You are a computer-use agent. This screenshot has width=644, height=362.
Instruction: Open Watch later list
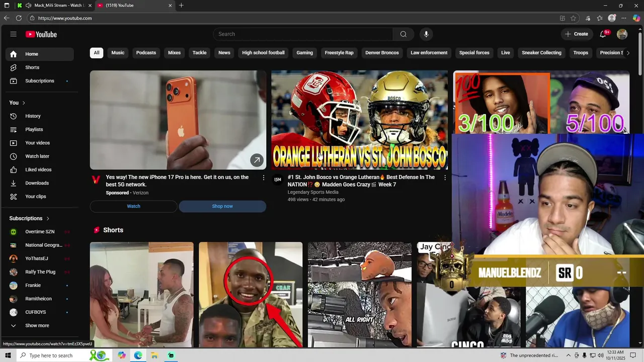click(40, 156)
